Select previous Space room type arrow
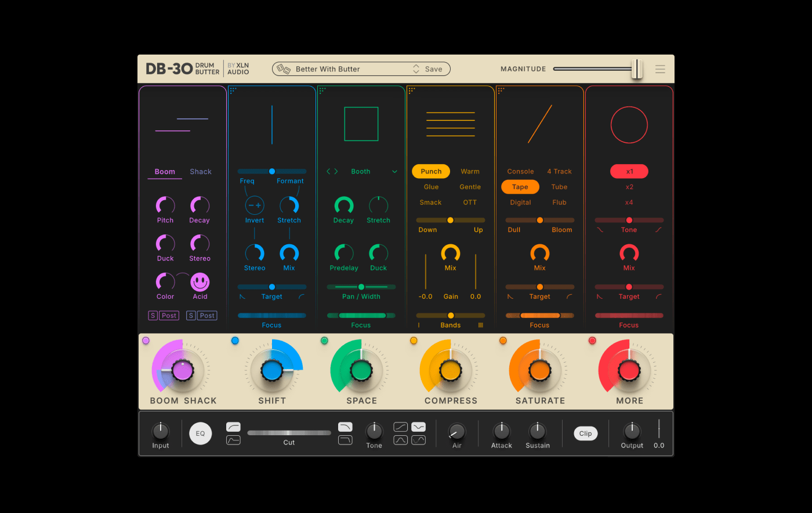This screenshot has height=513, width=812. click(329, 172)
